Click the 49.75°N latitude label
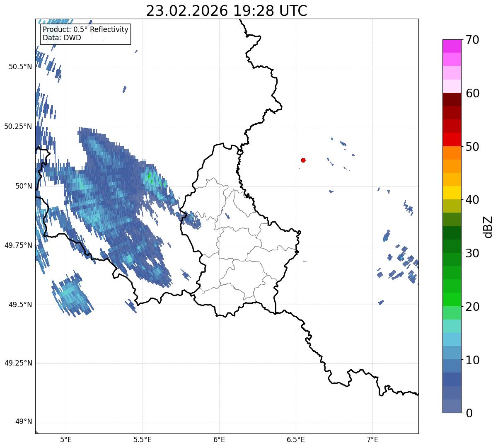The image size is (498, 448). 18,245
